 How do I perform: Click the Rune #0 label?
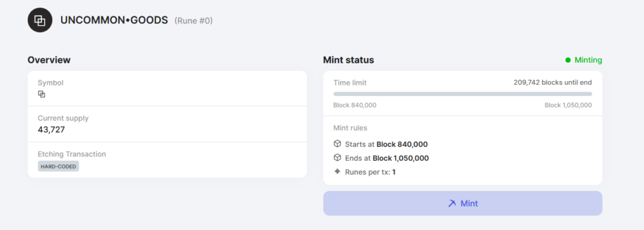click(194, 21)
